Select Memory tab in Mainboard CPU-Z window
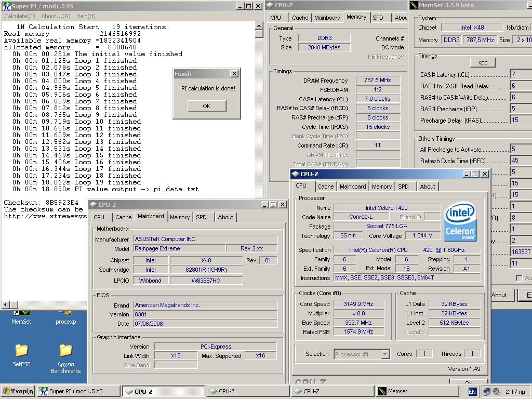The image size is (532, 399). 180,217
